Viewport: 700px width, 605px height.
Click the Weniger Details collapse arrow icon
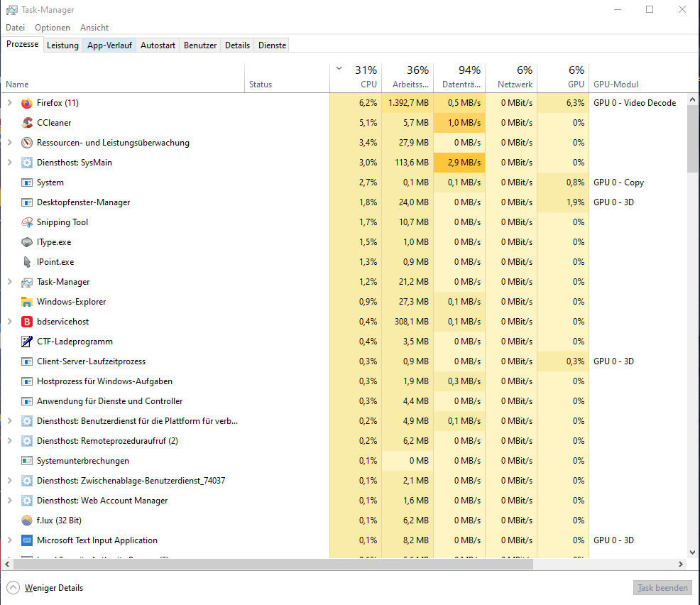tap(13, 587)
